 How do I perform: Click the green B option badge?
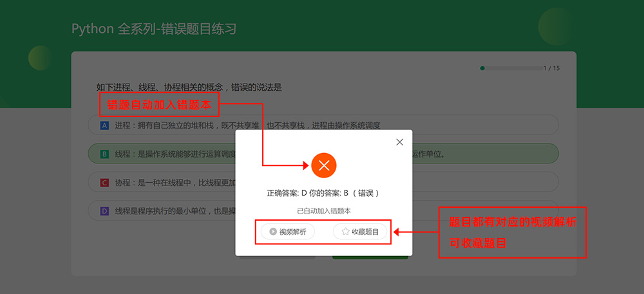(x=104, y=154)
